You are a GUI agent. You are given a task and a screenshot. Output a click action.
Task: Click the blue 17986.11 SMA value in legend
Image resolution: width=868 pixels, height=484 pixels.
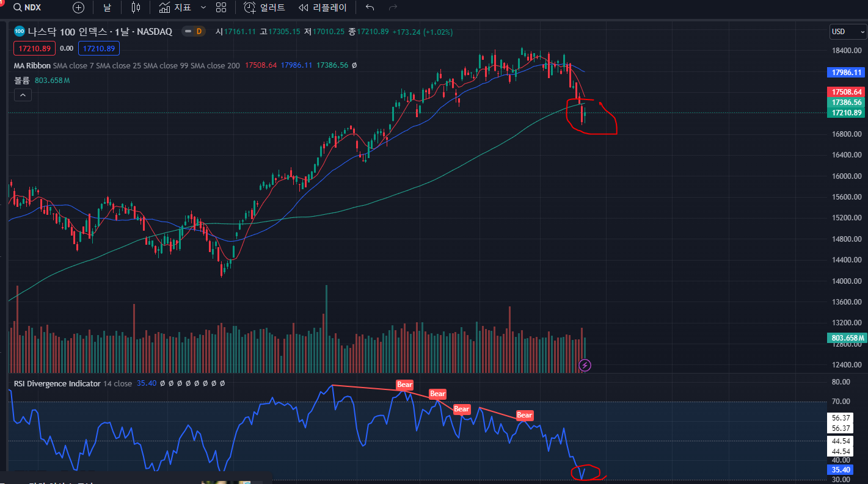tap(296, 65)
